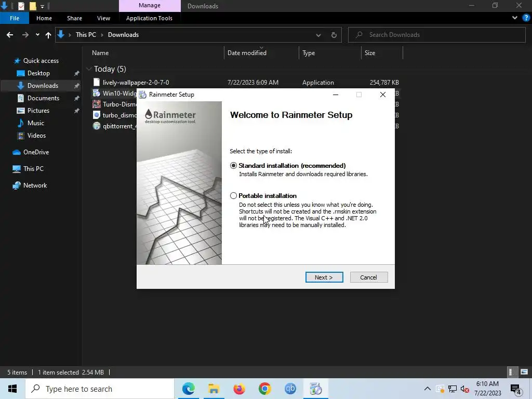Open Documents in navigation pane
The width and height of the screenshot is (532, 399).
click(x=43, y=98)
